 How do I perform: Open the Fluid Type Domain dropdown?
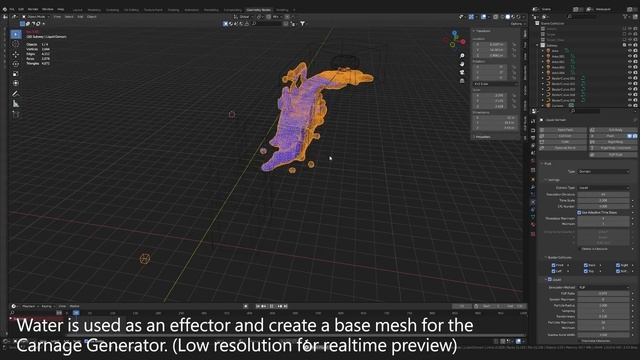603,171
